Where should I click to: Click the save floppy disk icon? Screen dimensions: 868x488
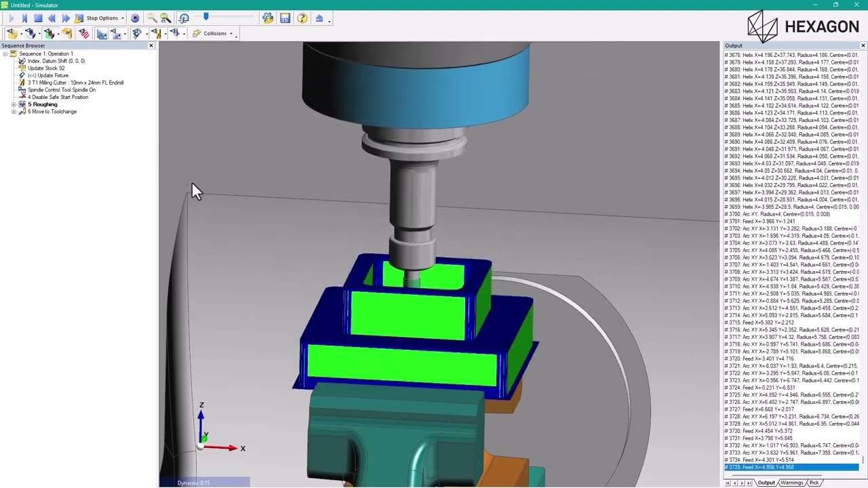click(285, 18)
